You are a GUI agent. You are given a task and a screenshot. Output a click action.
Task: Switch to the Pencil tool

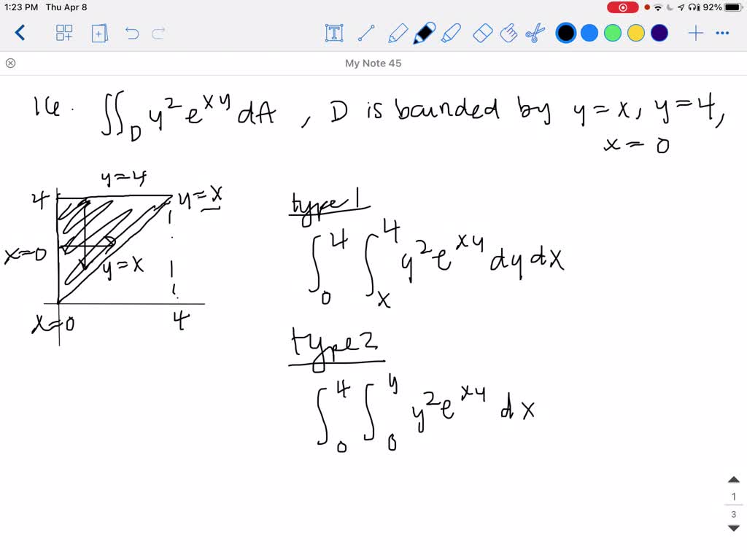point(397,33)
